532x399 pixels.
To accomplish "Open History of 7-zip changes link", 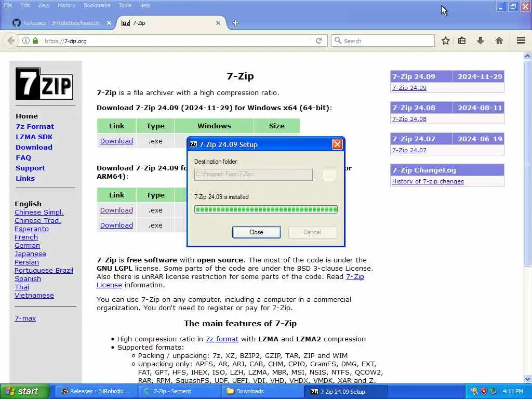I will click(428, 181).
